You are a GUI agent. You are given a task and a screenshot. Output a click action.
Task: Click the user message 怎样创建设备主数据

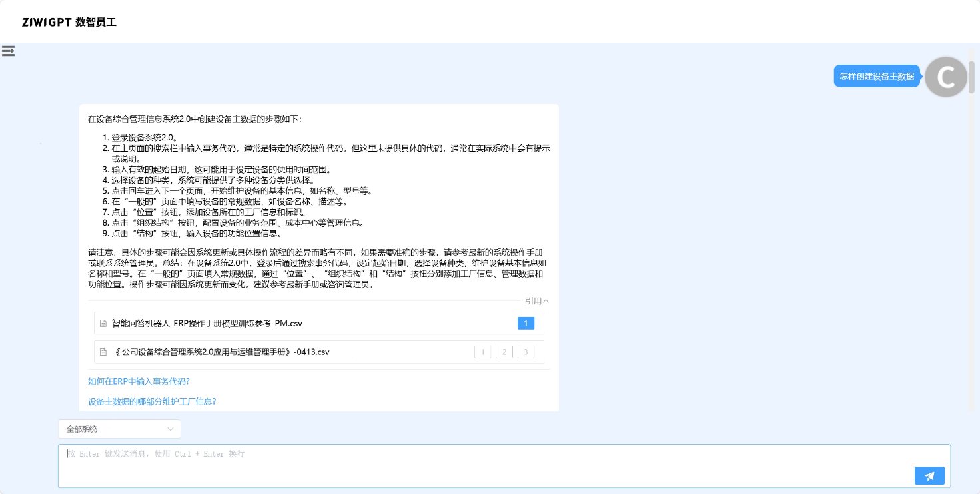[x=876, y=76]
